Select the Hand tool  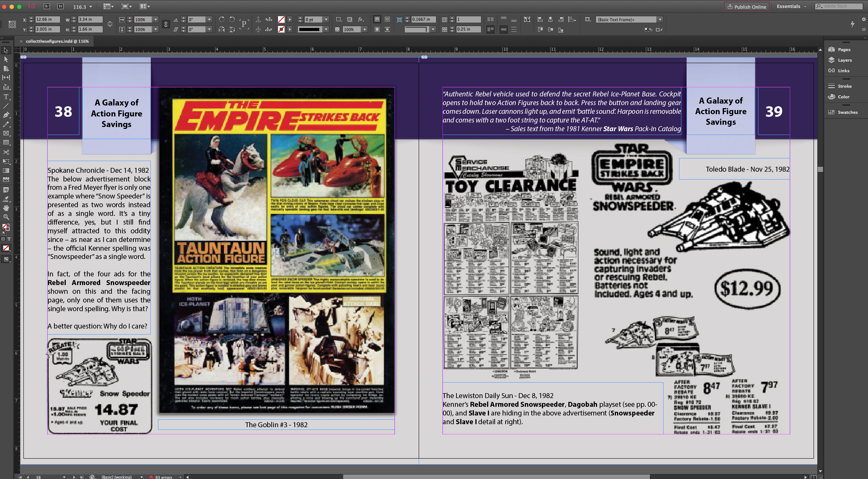[x=6, y=208]
